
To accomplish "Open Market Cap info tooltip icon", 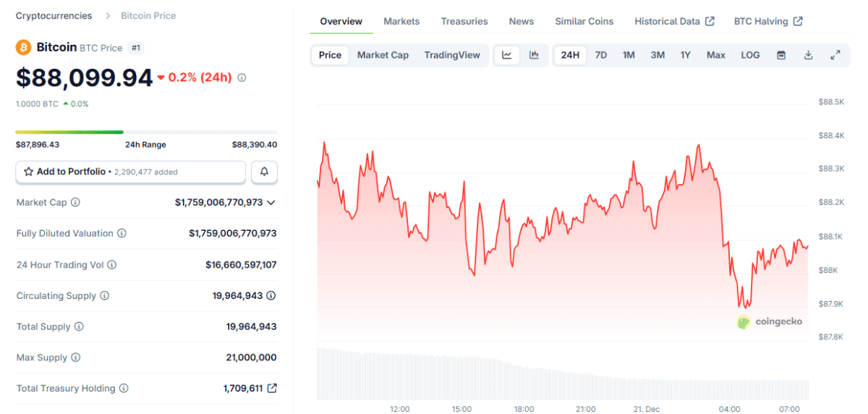I will tap(75, 203).
